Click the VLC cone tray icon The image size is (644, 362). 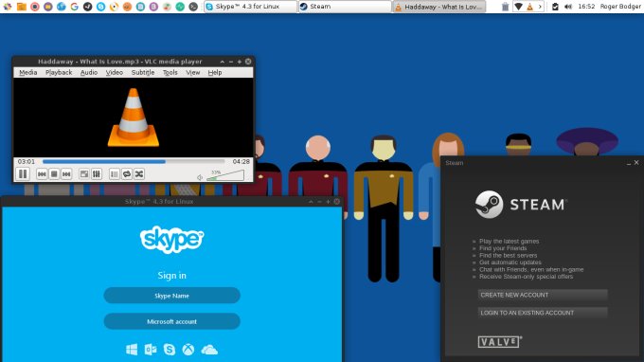pos(529,7)
